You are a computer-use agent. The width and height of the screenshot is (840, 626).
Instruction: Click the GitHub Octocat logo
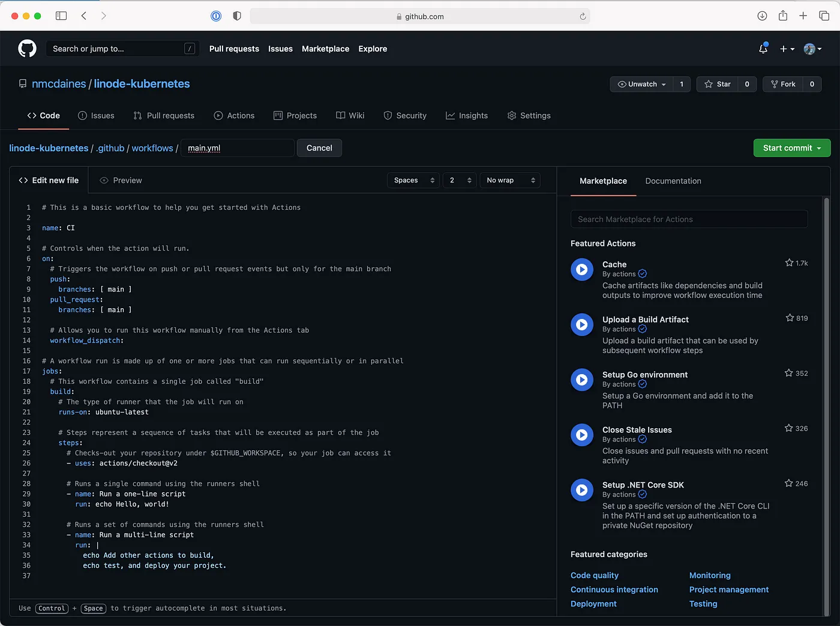tap(27, 49)
